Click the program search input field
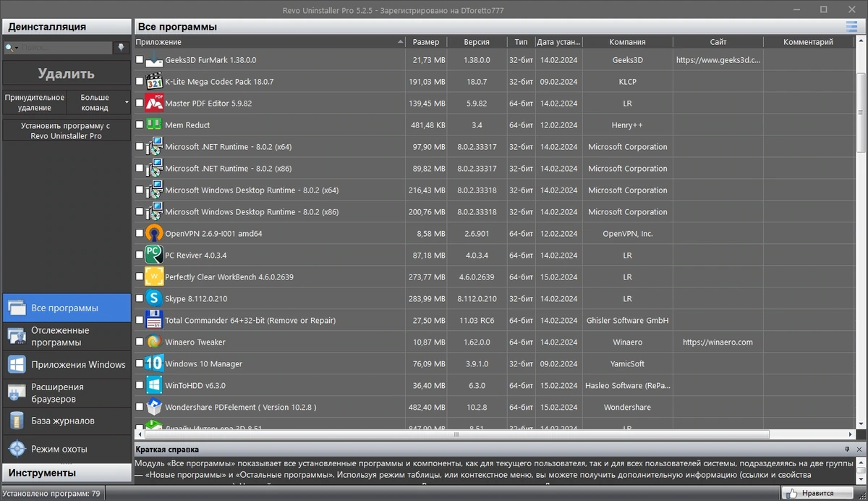This screenshot has width=868, height=501. [x=65, y=48]
